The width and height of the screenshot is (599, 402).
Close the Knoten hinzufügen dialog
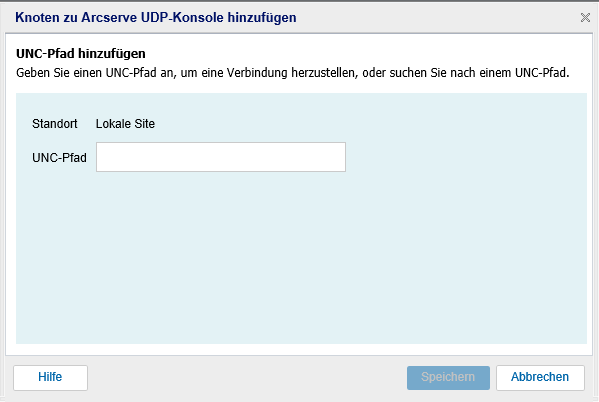click(585, 18)
